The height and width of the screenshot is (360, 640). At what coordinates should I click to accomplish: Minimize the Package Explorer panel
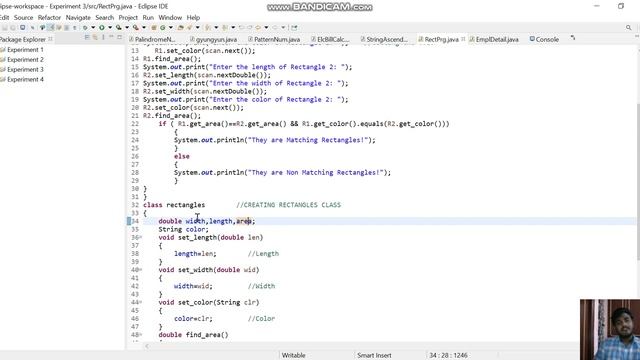(x=111, y=37)
